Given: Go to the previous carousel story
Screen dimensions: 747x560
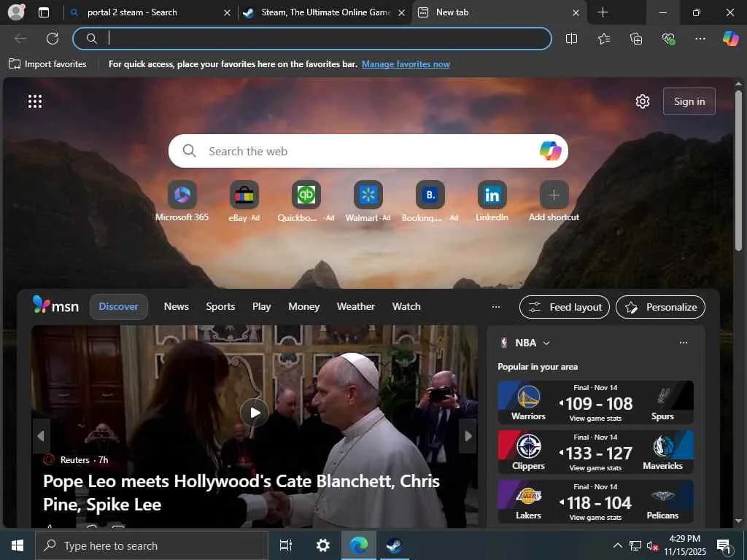Looking at the screenshot, I should click(x=41, y=436).
